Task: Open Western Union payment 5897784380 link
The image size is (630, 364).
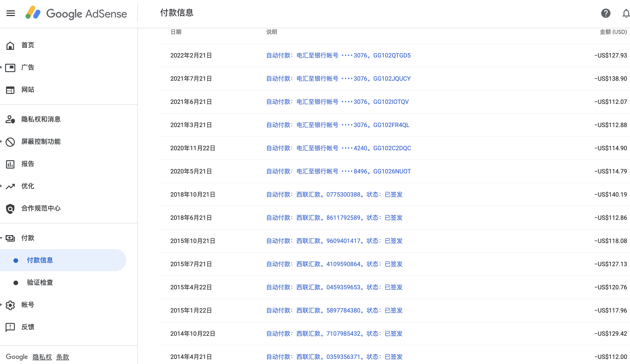Action: pyautogui.click(x=334, y=311)
